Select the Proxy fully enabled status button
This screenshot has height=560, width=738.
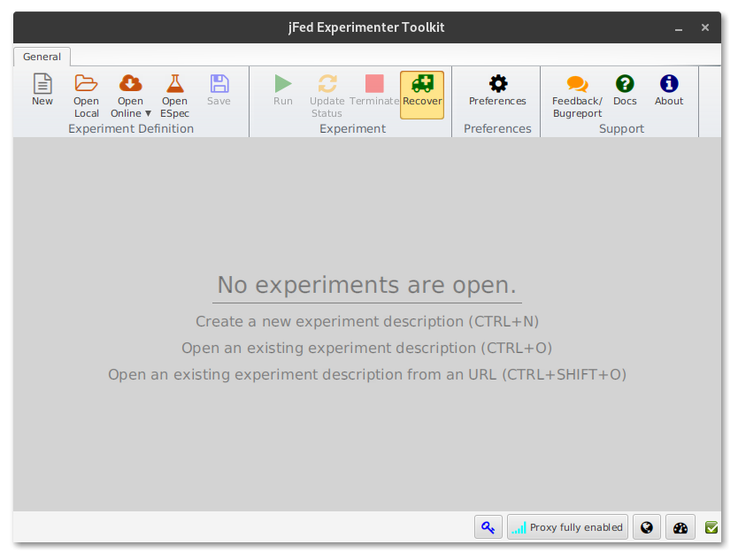coord(567,527)
